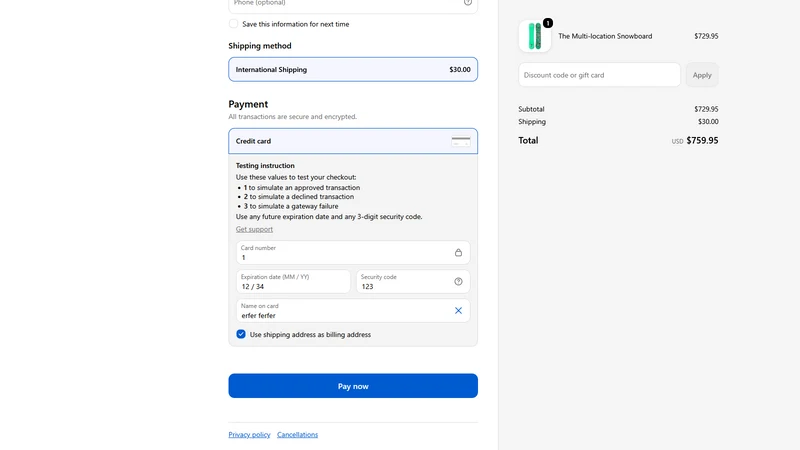Open the Cancellations link
Image resolution: width=800 pixels, height=450 pixels.
coord(297,435)
